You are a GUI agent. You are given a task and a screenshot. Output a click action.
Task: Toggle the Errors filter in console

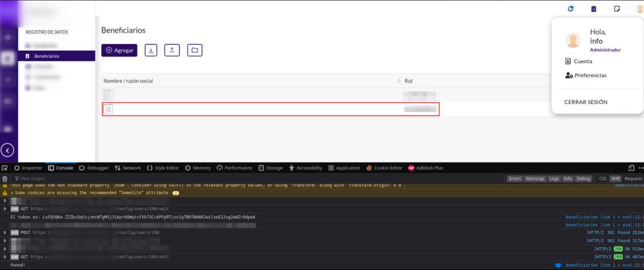(515, 179)
